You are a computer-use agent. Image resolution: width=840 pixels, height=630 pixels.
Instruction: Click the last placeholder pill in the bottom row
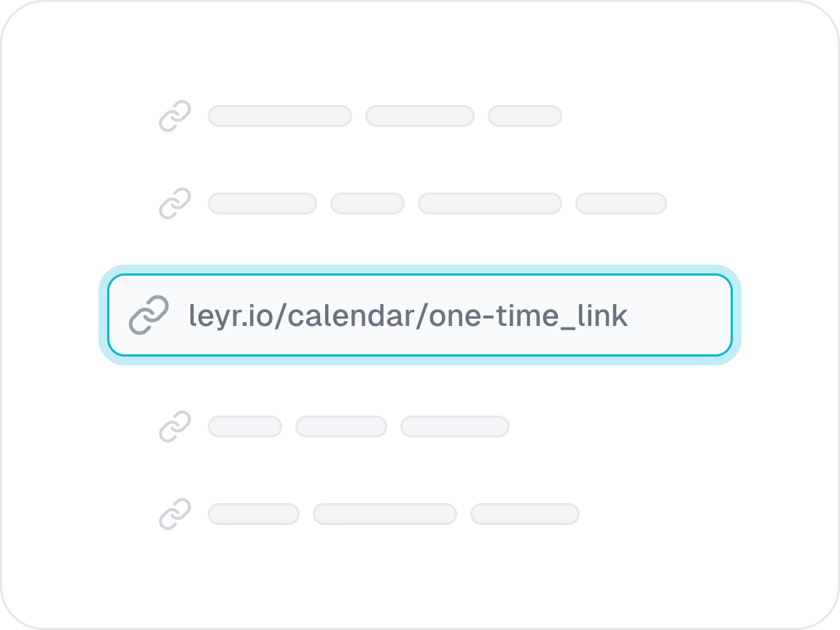click(525, 514)
